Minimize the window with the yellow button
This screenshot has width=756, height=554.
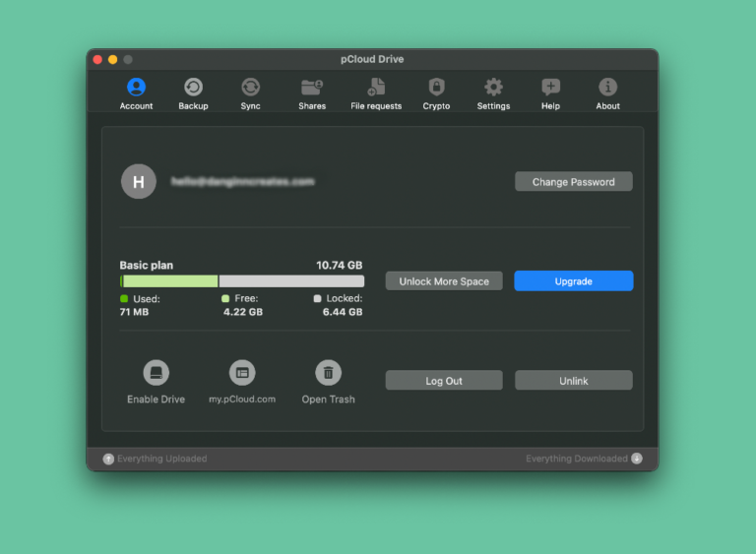click(113, 59)
